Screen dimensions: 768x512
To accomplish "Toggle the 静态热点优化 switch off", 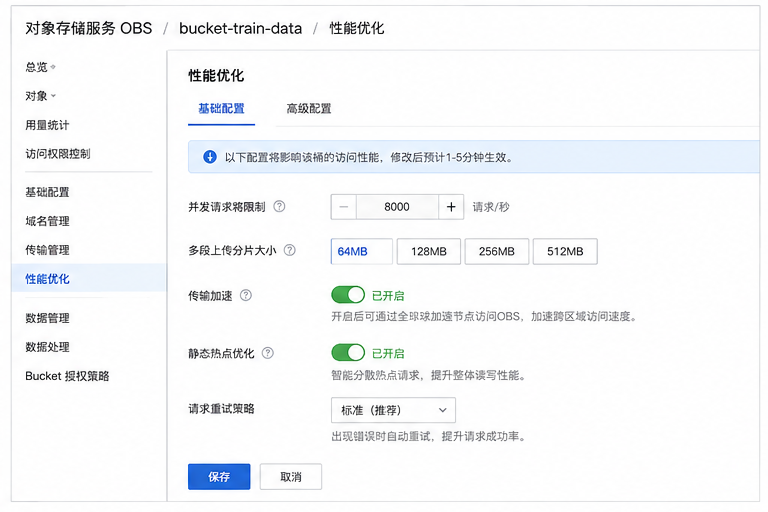I will (x=348, y=352).
